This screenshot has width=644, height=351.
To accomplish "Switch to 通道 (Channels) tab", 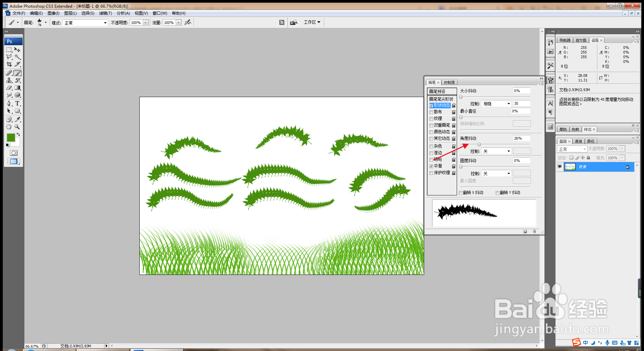I will pyautogui.click(x=578, y=141).
